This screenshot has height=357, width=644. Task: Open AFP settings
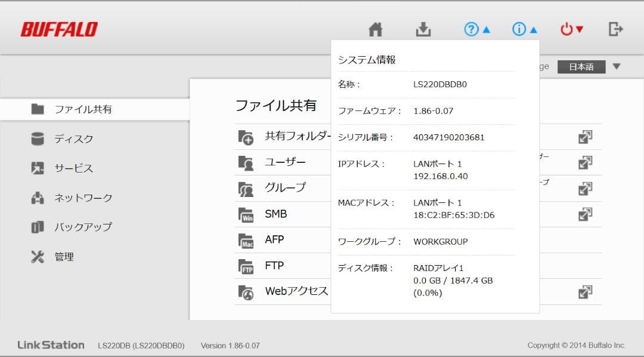tap(274, 239)
